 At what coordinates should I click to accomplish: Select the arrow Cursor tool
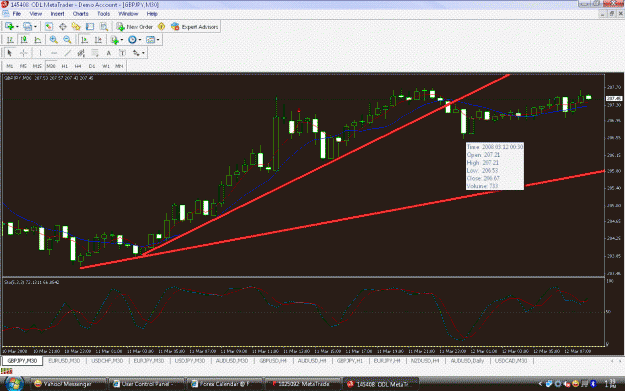[x=10, y=53]
